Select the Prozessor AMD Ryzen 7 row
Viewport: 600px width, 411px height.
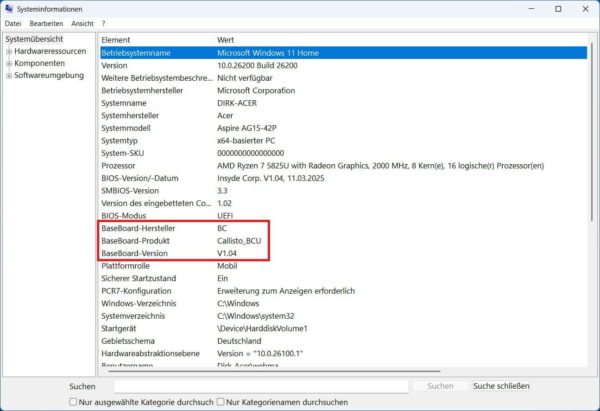pyautogui.click(x=343, y=166)
